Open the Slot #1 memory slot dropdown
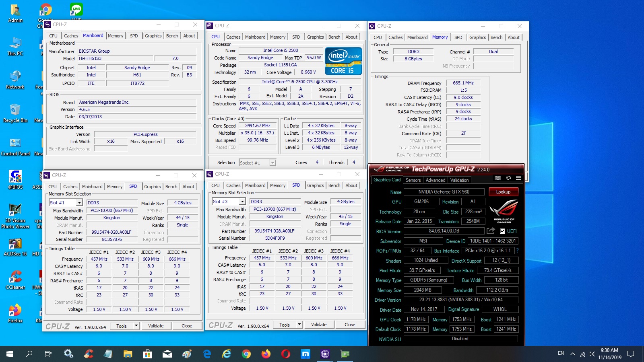The image size is (644, 362). (x=79, y=203)
